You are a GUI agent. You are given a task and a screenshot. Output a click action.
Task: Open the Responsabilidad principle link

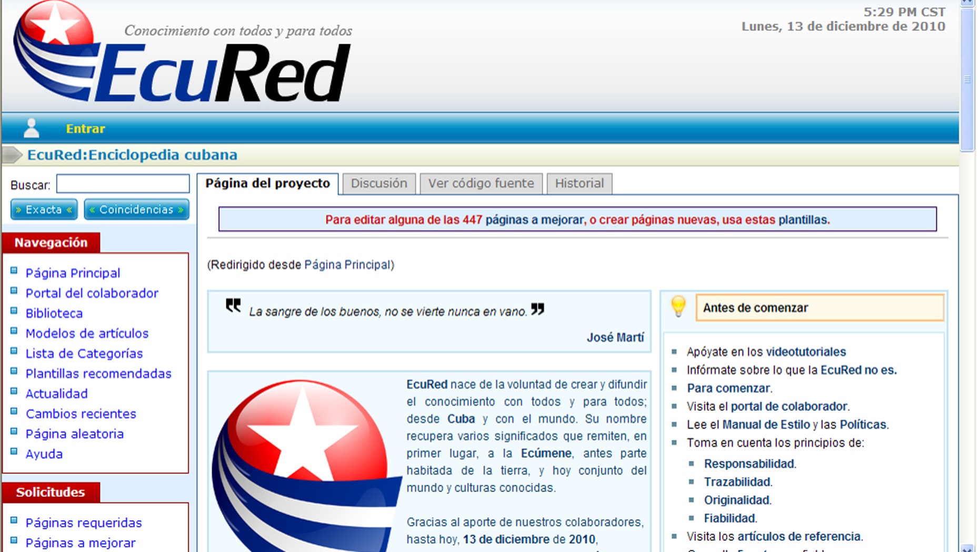749,464
